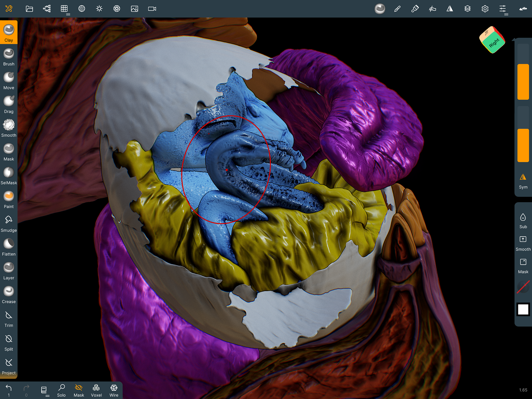Select the Project tool
532x399 pixels.
pyautogui.click(x=9, y=366)
